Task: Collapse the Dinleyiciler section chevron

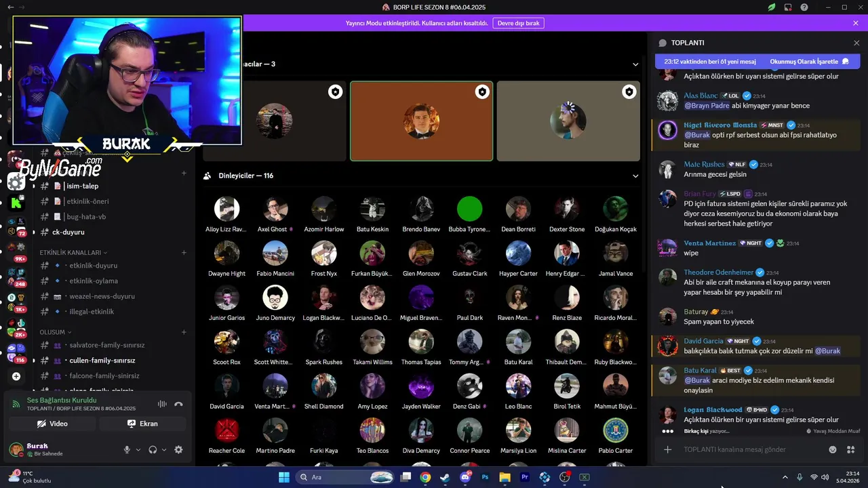Action: (635, 176)
